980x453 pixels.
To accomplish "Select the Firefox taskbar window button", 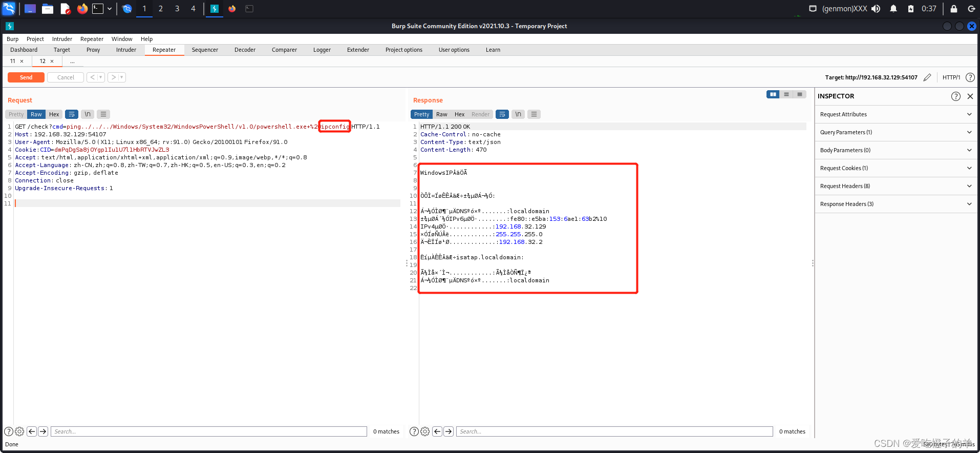I will pyautogui.click(x=232, y=9).
